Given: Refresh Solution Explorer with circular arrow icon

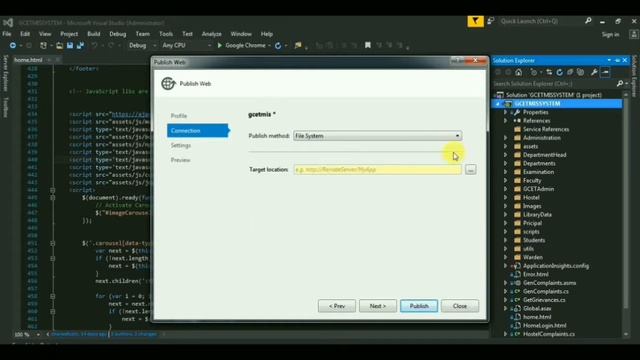Looking at the screenshot, I should click(x=560, y=72).
